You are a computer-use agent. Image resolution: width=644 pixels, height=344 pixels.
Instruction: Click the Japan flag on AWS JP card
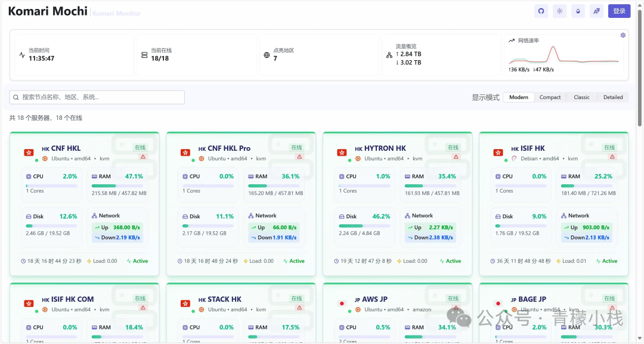pyautogui.click(x=342, y=304)
